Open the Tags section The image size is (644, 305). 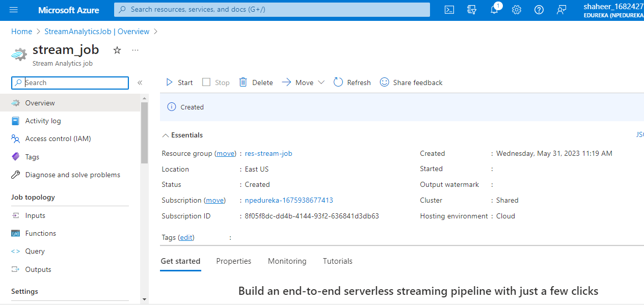[x=32, y=156]
